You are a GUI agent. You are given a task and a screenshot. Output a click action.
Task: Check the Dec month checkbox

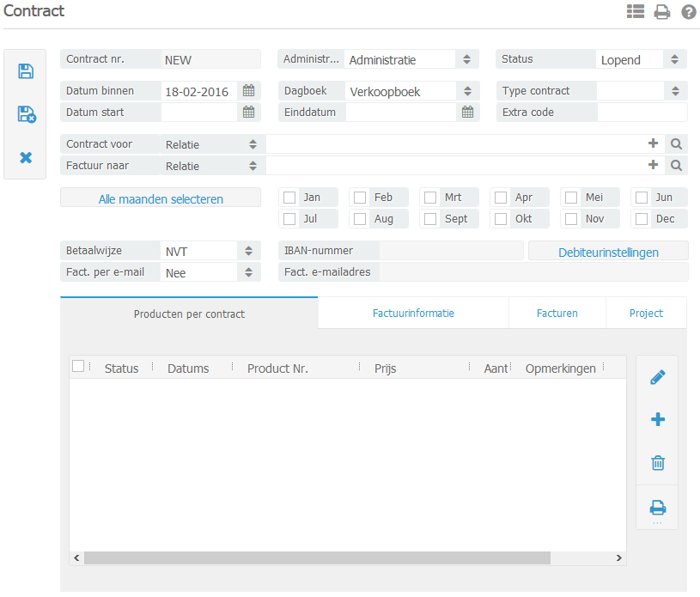point(642,219)
